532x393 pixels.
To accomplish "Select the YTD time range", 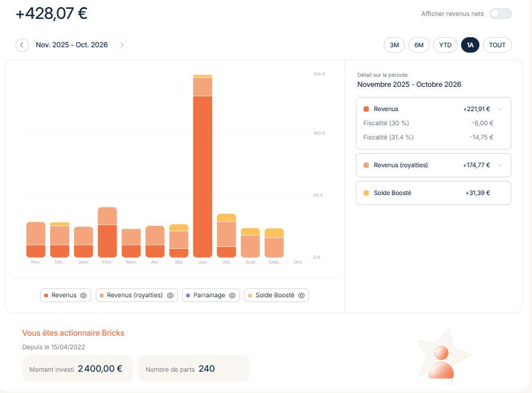I will pos(445,45).
